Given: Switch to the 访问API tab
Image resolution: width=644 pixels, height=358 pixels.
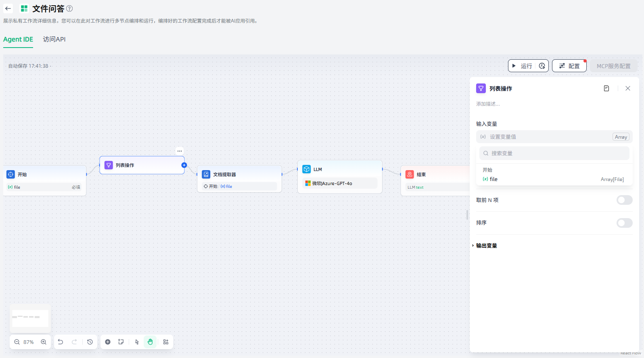Looking at the screenshot, I should tap(54, 40).
